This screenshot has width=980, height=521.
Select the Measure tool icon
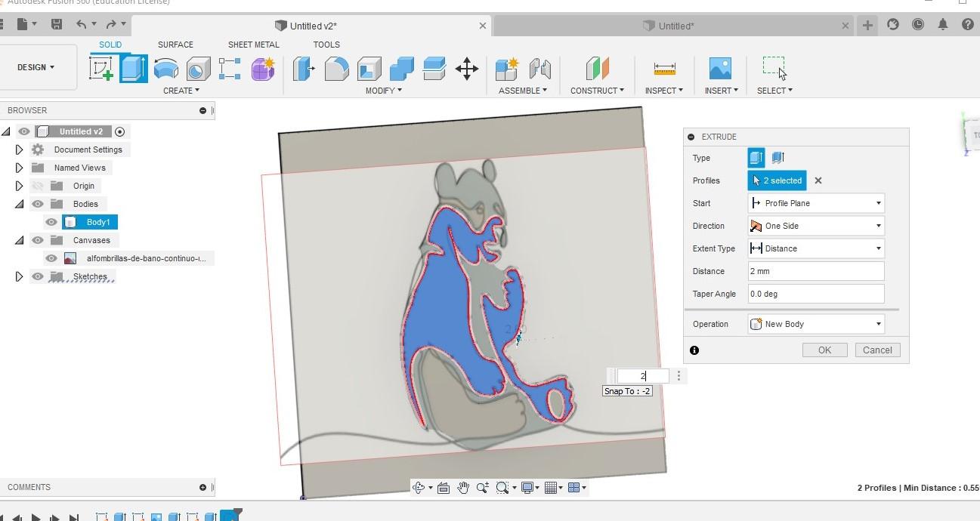pos(664,69)
